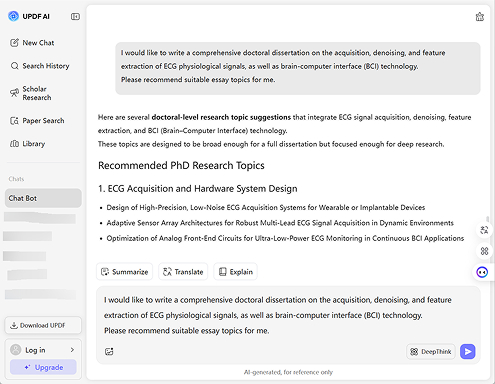Click the 'Chats' section label
The width and height of the screenshot is (495, 384).
[16, 179]
